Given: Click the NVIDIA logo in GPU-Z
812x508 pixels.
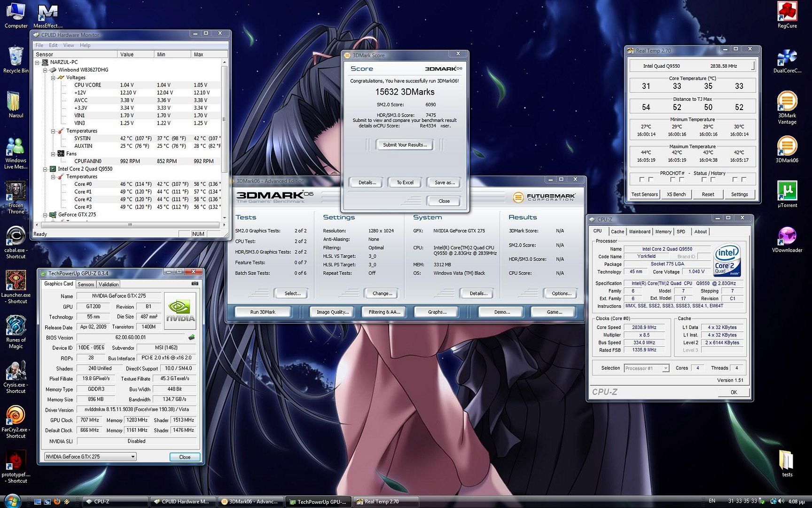Looking at the screenshot, I should pos(180,310).
